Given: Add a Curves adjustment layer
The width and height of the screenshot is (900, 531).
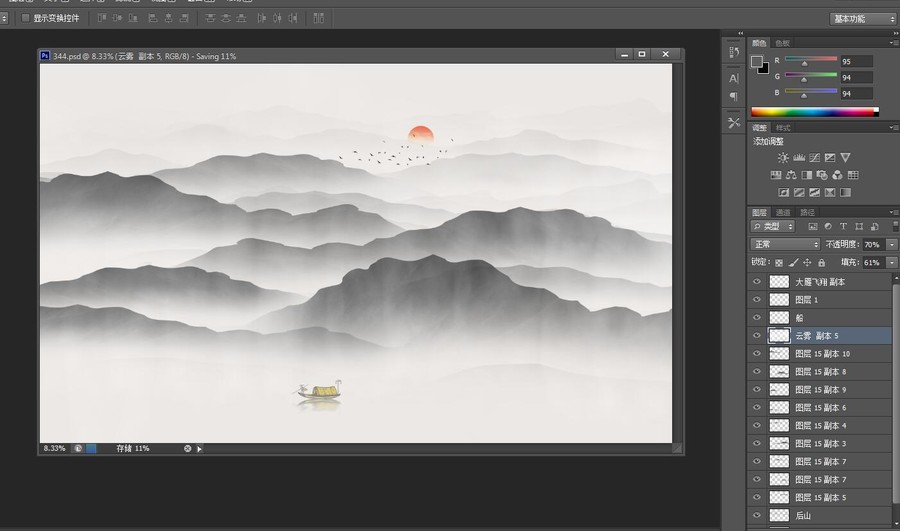Looking at the screenshot, I should click(814, 157).
